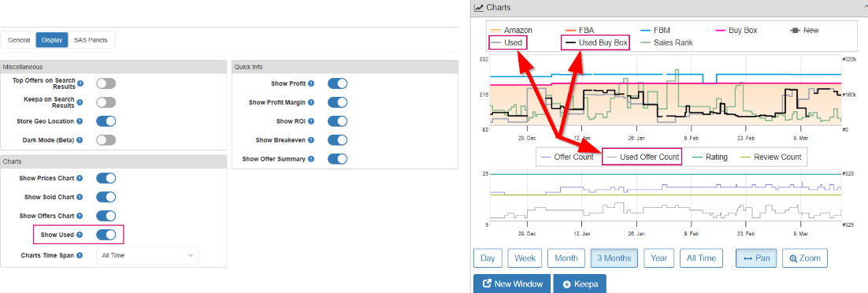Viewport: 868px width, 293px height.
Task: Switch off Show Profit Margin toggle
Action: pos(337,102)
